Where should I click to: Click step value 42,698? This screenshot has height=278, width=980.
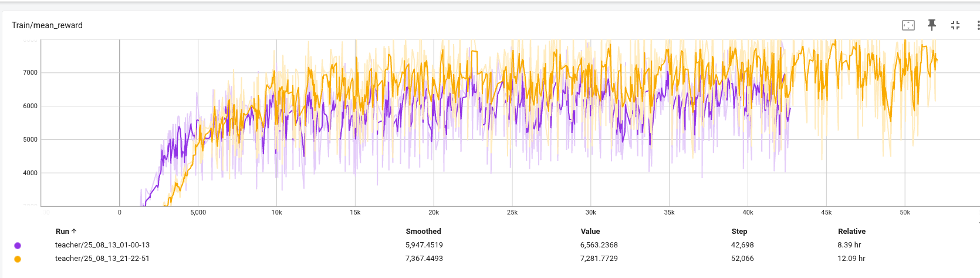pyautogui.click(x=742, y=245)
